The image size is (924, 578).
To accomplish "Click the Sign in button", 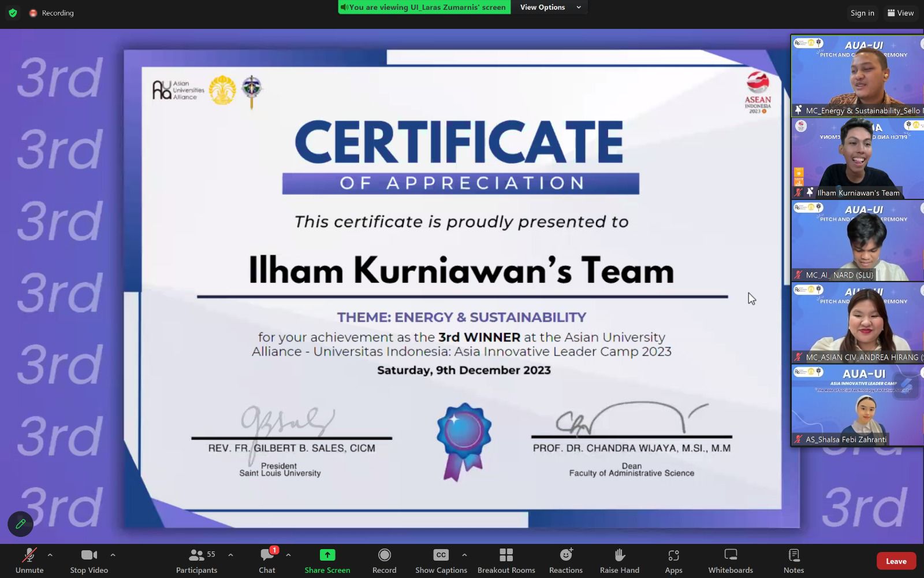I will click(862, 13).
